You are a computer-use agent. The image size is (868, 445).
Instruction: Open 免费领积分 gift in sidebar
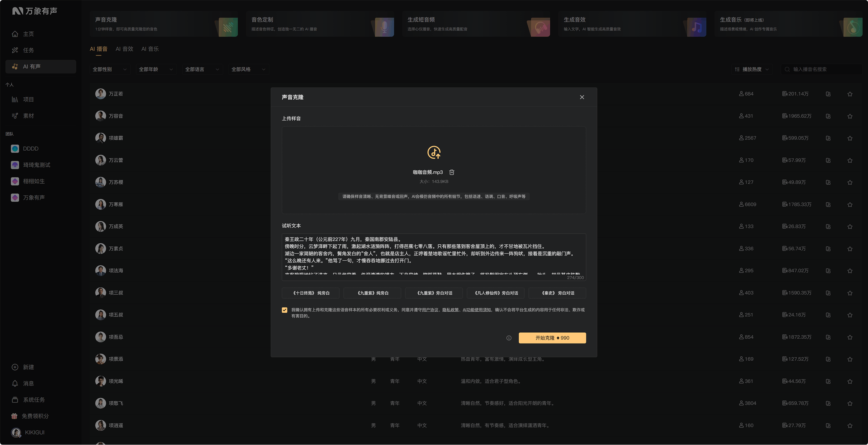pyautogui.click(x=14, y=416)
